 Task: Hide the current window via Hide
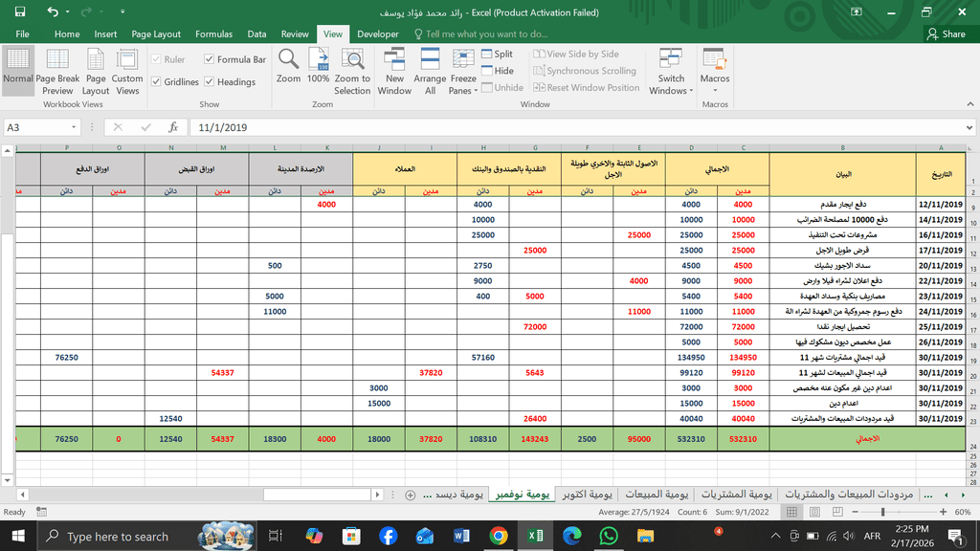497,71
